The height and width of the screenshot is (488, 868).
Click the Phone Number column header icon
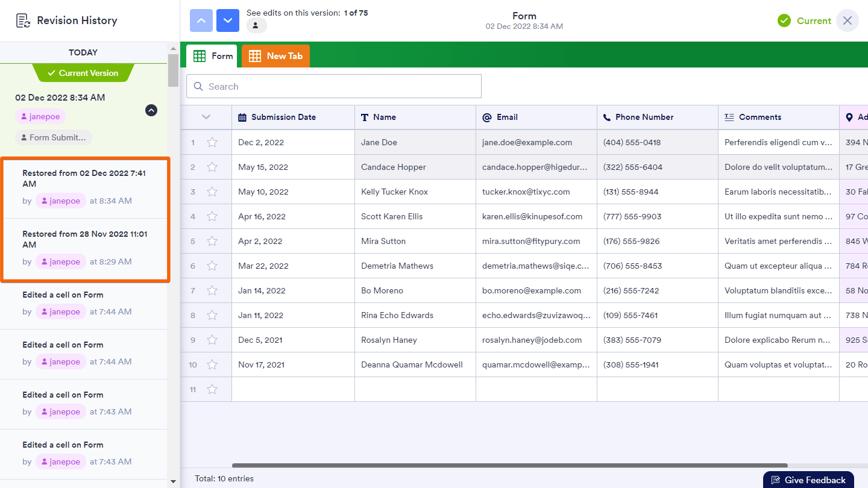[x=606, y=117]
